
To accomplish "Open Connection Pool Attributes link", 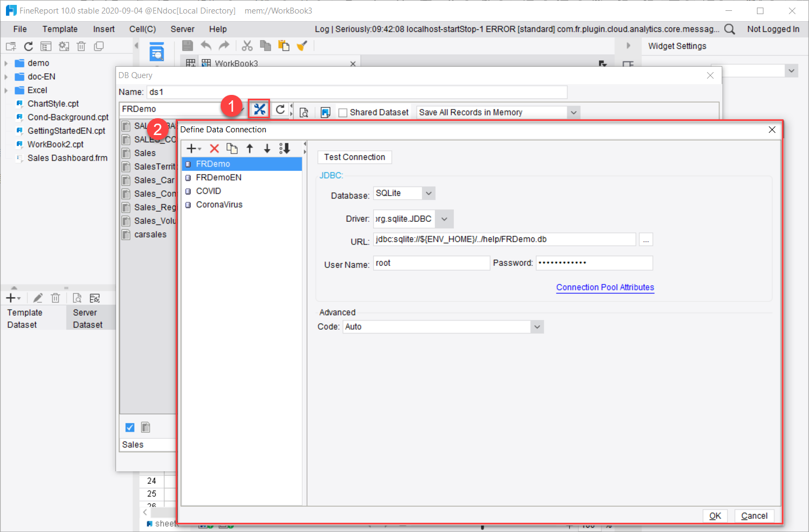I will (x=605, y=287).
